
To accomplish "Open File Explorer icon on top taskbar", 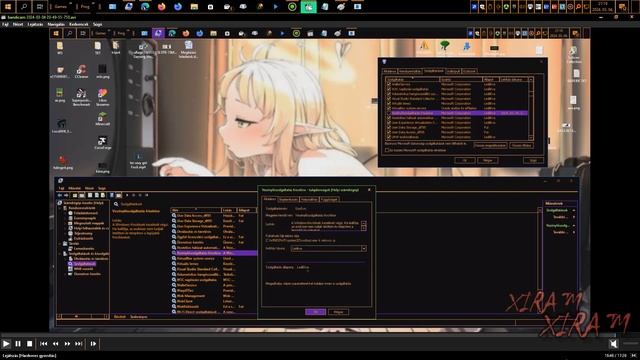I will click(194, 7).
